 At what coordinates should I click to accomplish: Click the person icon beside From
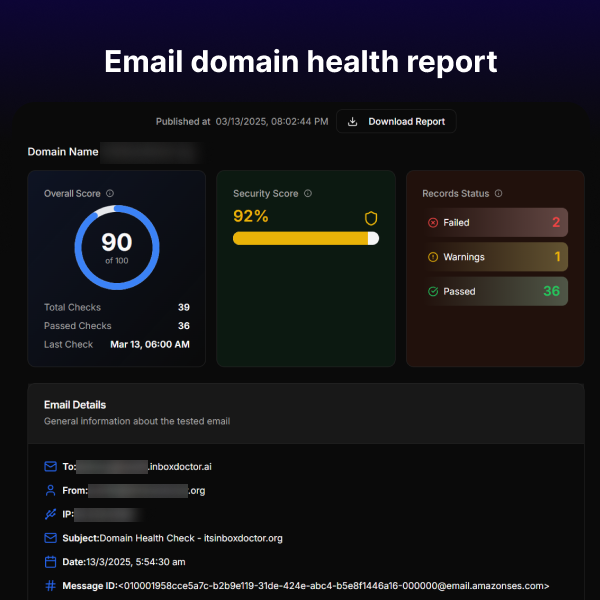click(51, 490)
